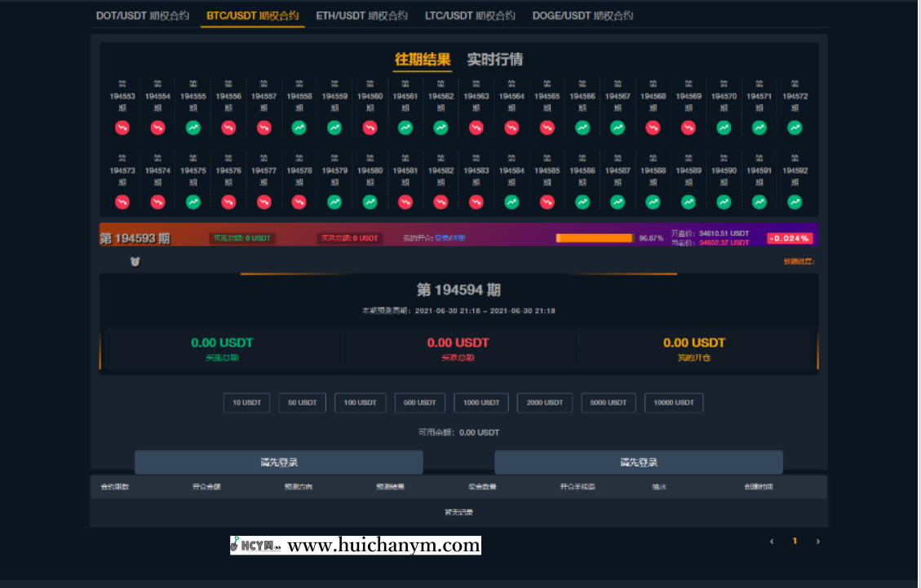Click the small bear icon below period 194593
The image size is (921, 588).
pos(135,262)
